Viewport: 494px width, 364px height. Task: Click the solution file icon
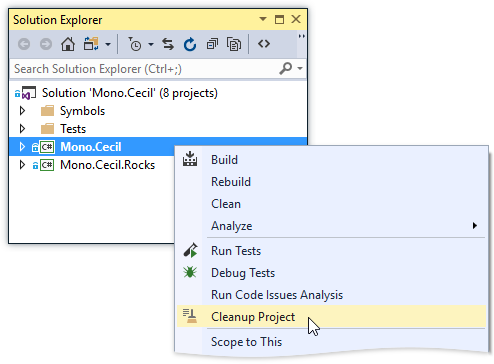click(x=29, y=93)
